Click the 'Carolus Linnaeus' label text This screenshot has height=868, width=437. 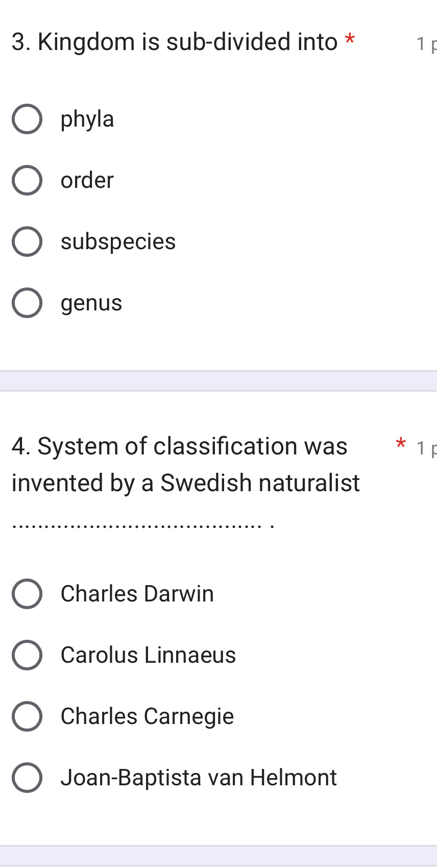(x=148, y=655)
